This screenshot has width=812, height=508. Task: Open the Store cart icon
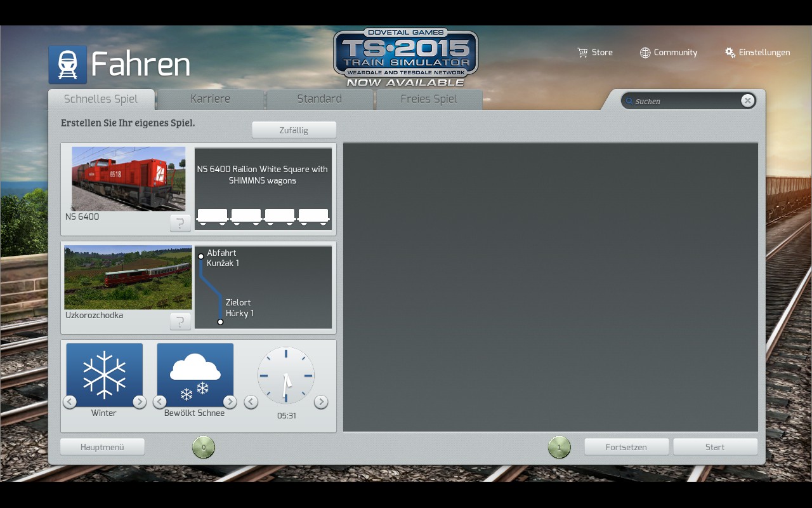pyautogui.click(x=582, y=53)
